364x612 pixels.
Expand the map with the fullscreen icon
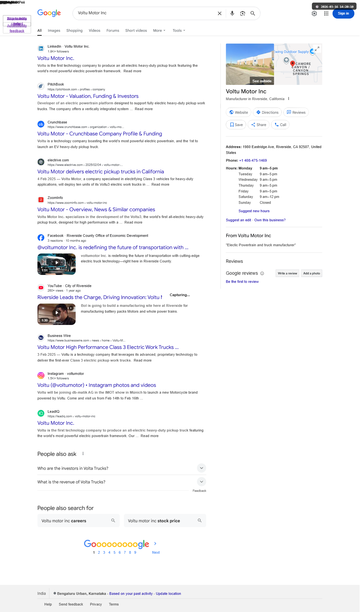(317, 49)
